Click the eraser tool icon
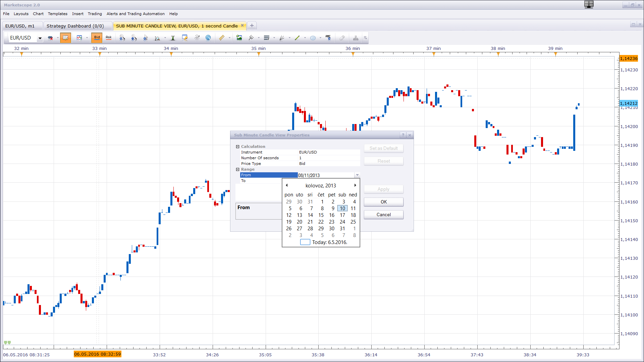 click(342, 38)
